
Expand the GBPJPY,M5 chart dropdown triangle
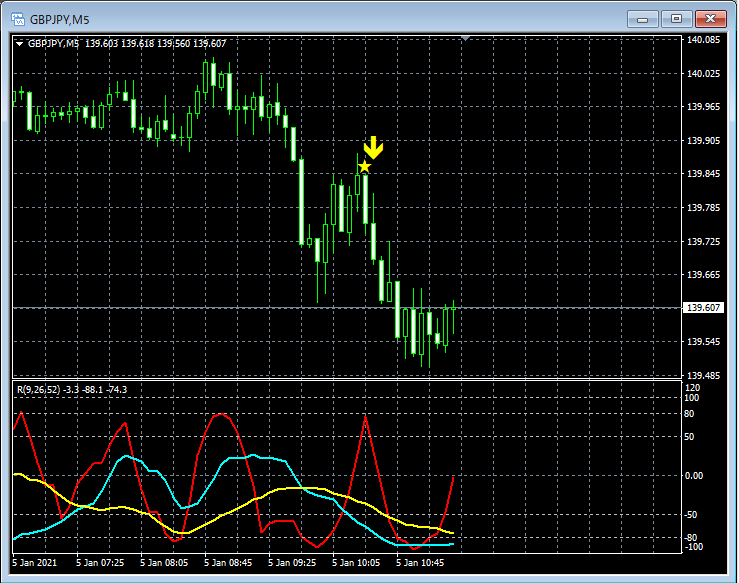[20, 44]
